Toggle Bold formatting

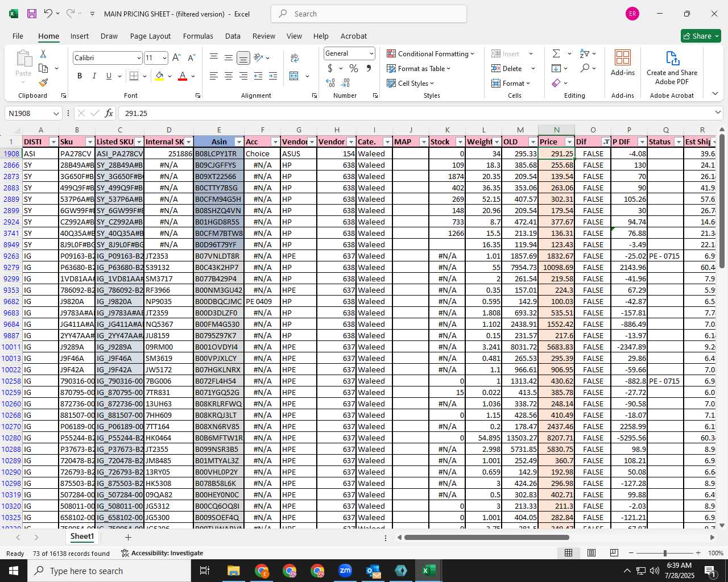(80, 76)
